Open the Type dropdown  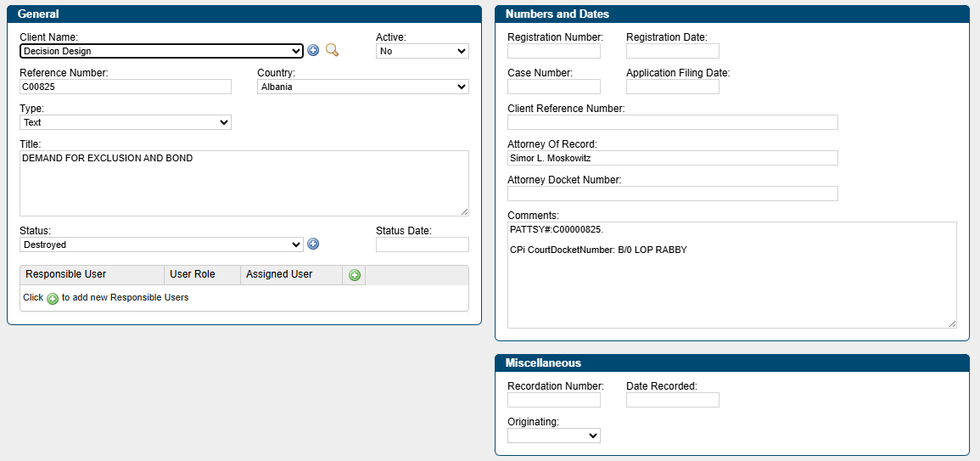tap(126, 122)
